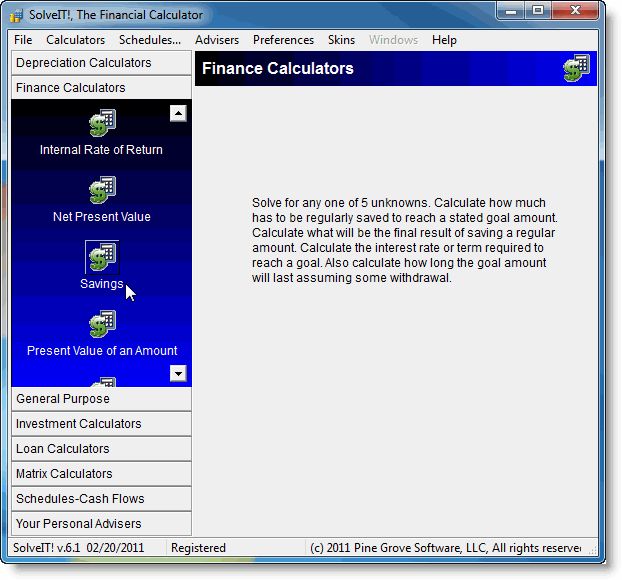622x580 pixels.
Task: Open the File menu
Action: (23, 40)
